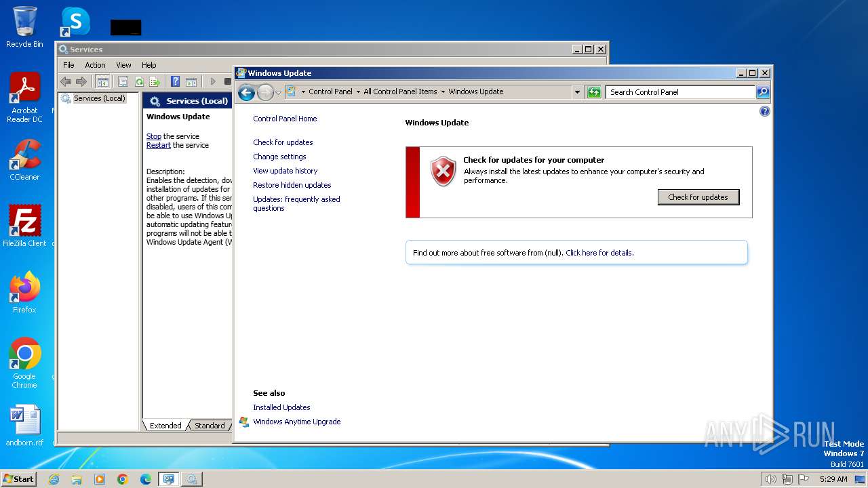Open the Start menu
Viewport: 868px width, 488px height.
coord(19,479)
